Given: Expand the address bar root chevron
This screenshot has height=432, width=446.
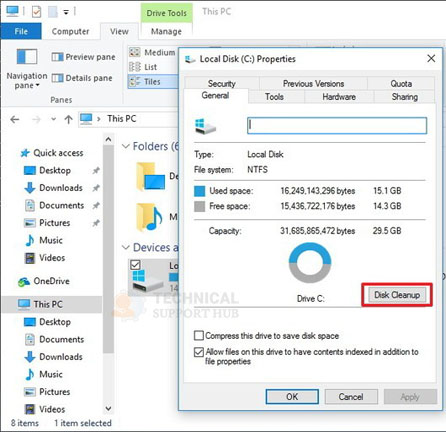Looking at the screenshot, I should [x=99, y=119].
